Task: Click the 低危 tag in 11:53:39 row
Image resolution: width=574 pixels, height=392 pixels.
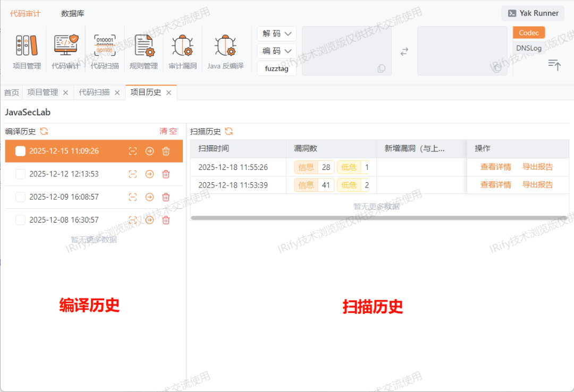Action: pyautogui.click(x=353, y=185)
